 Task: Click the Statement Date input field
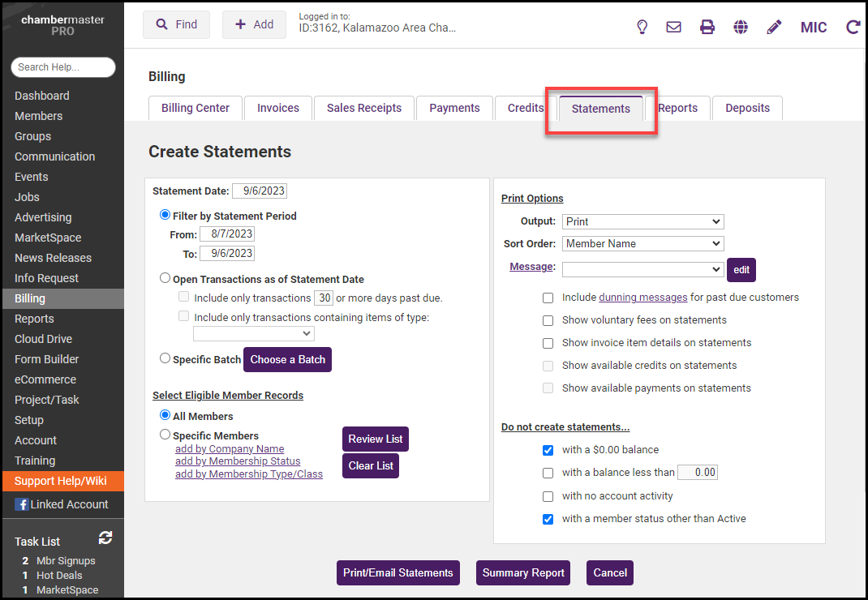[x=260, y=191]
